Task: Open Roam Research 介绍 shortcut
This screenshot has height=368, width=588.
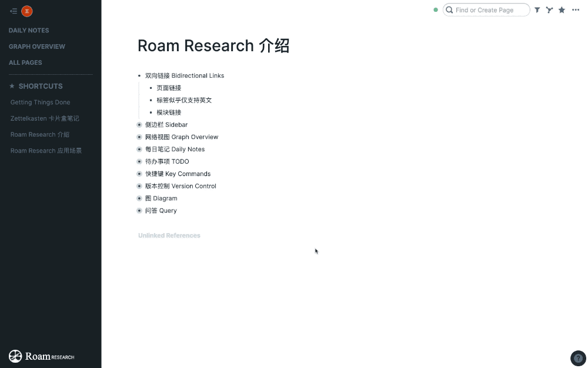Action: [x=40, y=134]
